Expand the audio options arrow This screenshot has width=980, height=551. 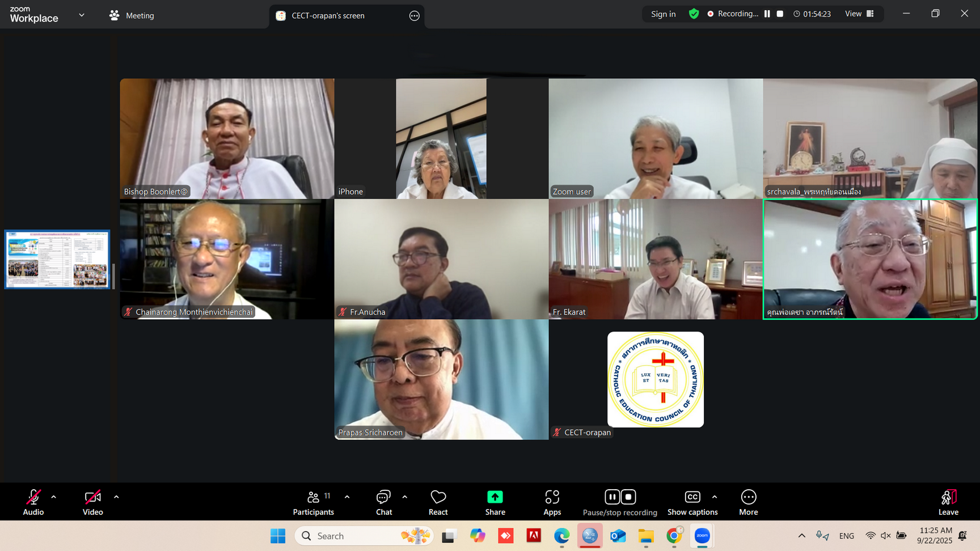click(x=54, y=497)
